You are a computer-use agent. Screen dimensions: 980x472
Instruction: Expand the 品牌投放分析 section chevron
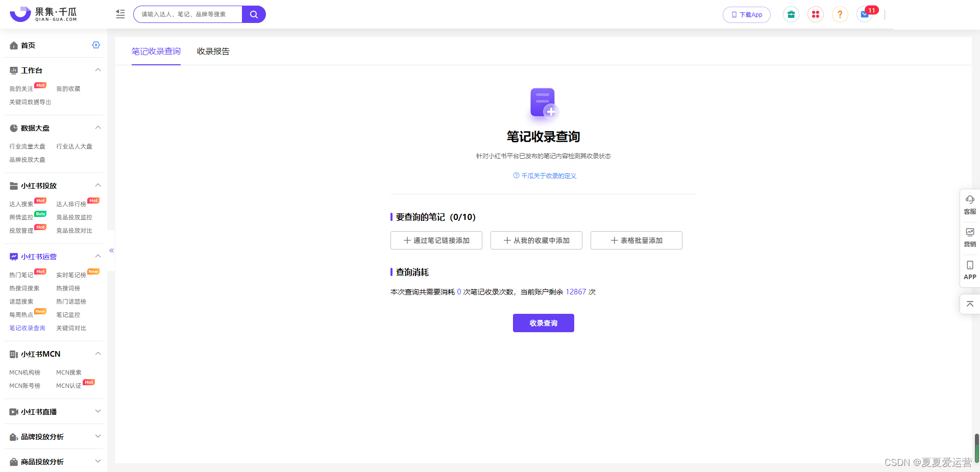click(98, 436)
